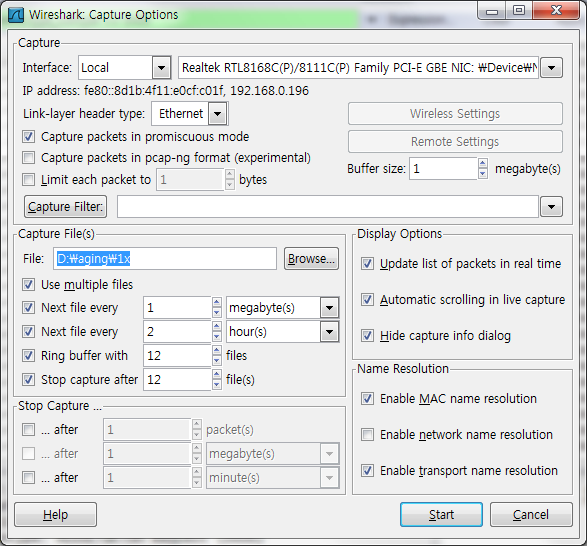
Task: Click the Ring buffer files count field
Action: [177, 355]
